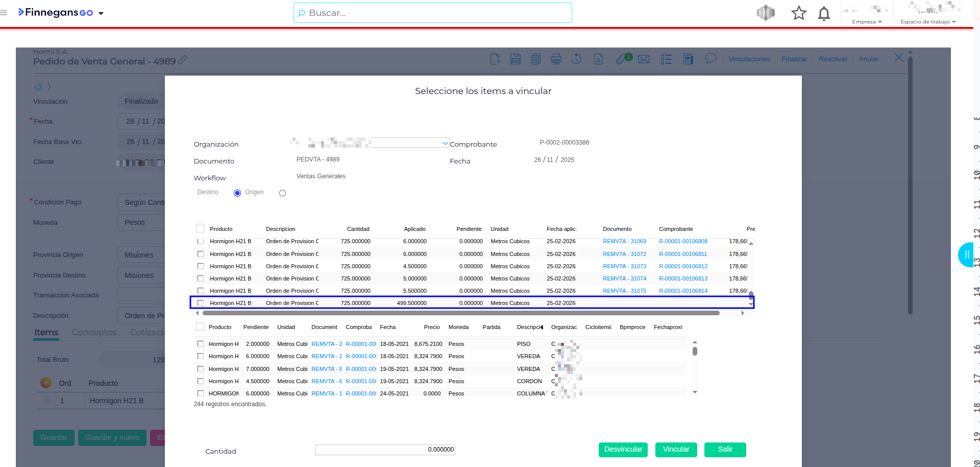Screen dimensions: 980x467
Task: Check the row with REMVTA - 31072
Action: pos(201,254)
